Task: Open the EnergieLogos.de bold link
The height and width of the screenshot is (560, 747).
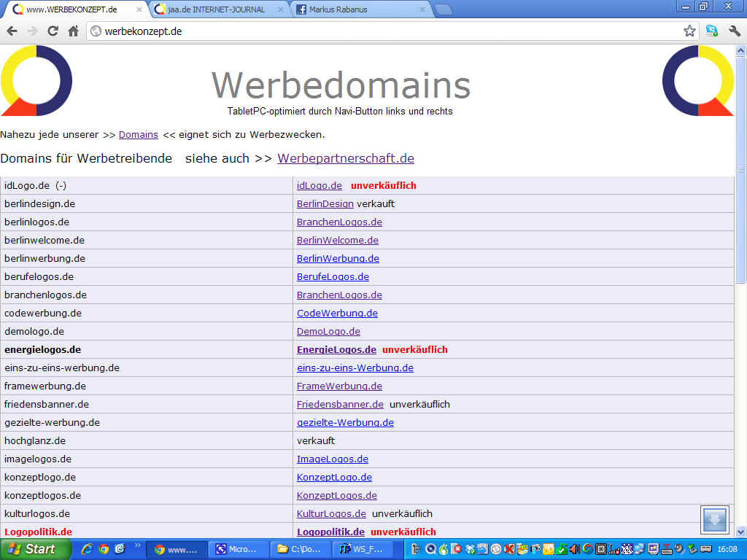Action: 336,349
